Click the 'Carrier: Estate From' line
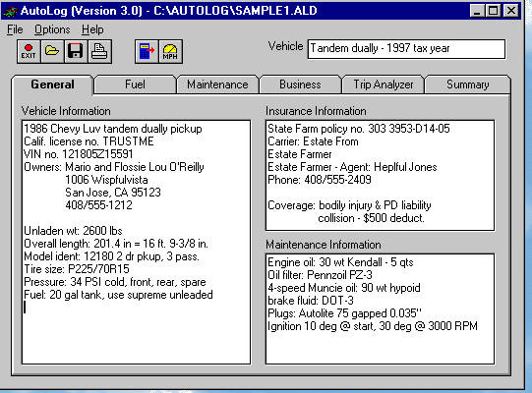The image size is (532, 393). coord(313,141)
